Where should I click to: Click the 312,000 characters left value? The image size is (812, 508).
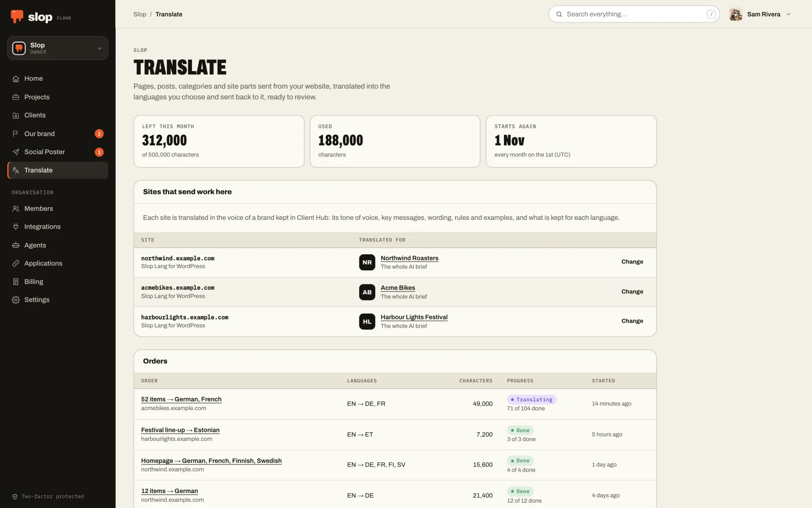pos(164,141)
